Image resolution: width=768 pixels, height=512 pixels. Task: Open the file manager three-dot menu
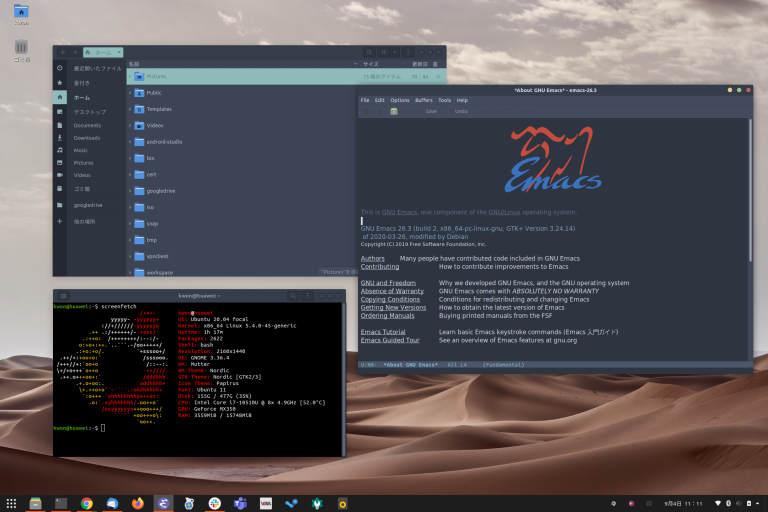click(x=408, y=52)
